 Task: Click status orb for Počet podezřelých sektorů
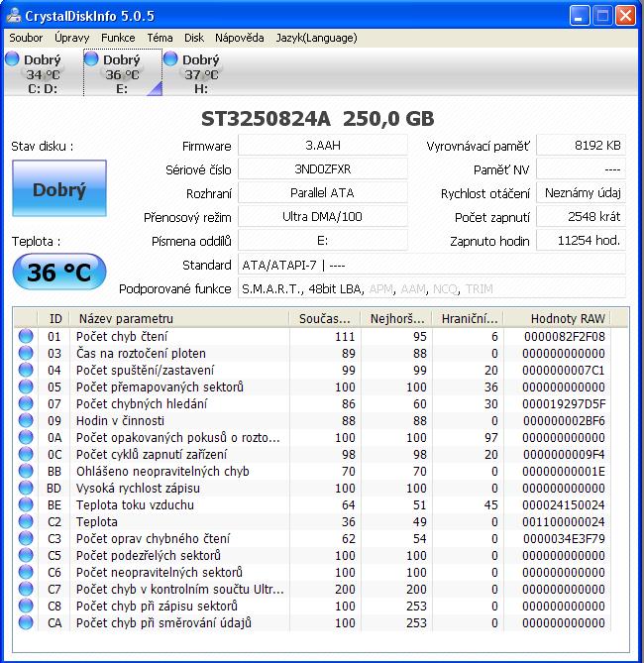click(x=26, y=555)
